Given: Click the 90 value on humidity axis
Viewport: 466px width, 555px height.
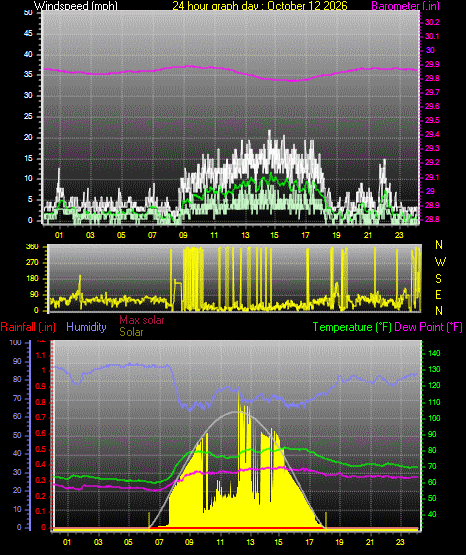Looking at the screenshot, I should (17, 362).
